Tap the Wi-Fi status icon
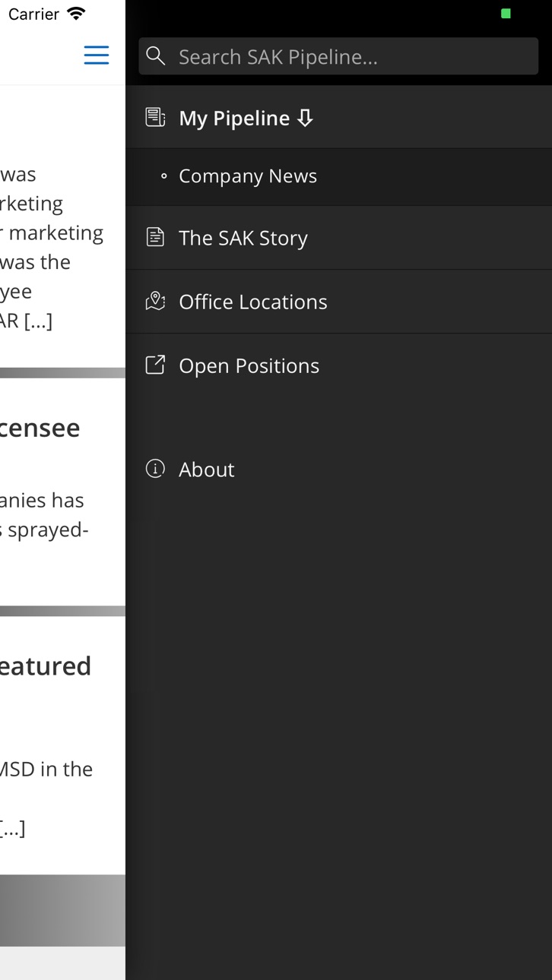Image resolution: width=552 pixels, height=980 pixels. [x=76, y=14]
